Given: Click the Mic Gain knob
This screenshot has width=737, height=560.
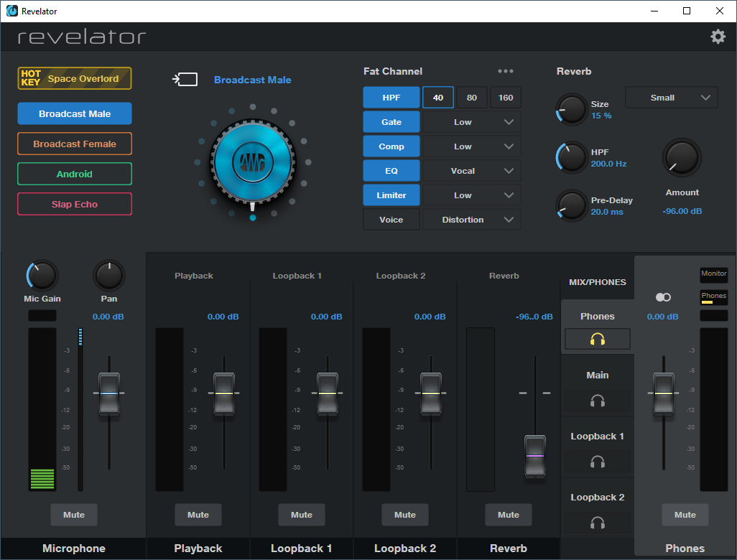Looking at the screenshot, I should (x=42, y=275).
